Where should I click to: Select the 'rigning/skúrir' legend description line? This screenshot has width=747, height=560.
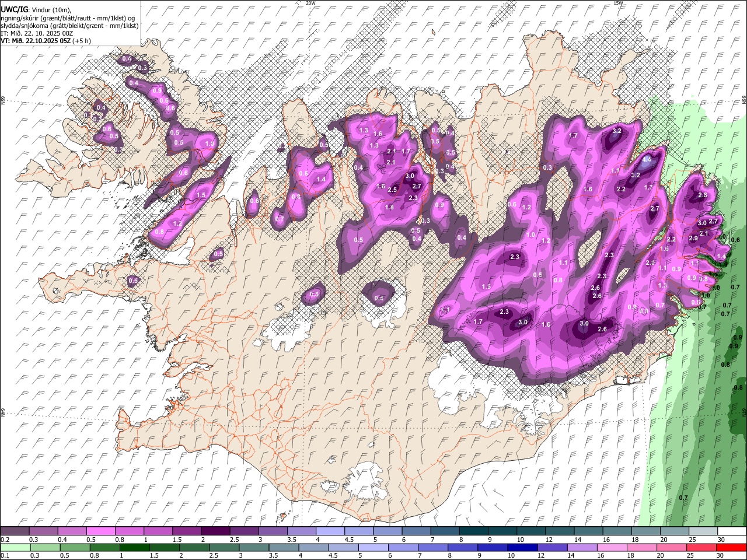(x=68, y=18)
